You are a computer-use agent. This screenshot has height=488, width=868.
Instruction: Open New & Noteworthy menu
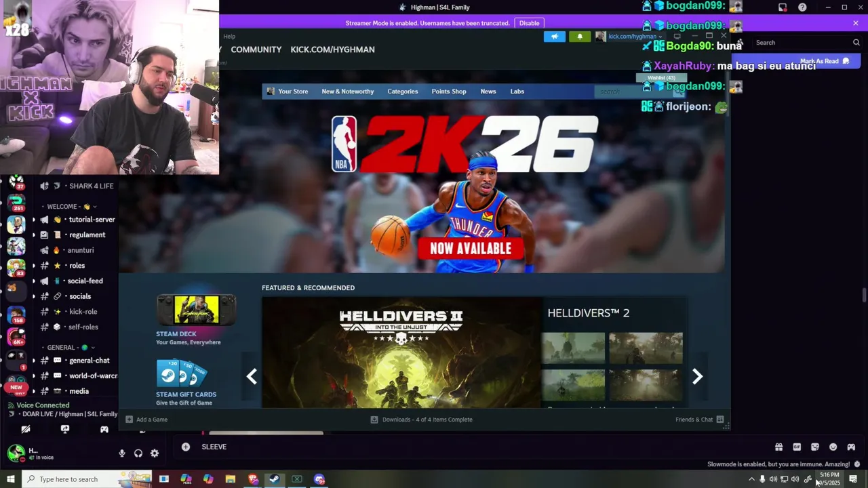(x=348, y=91)
